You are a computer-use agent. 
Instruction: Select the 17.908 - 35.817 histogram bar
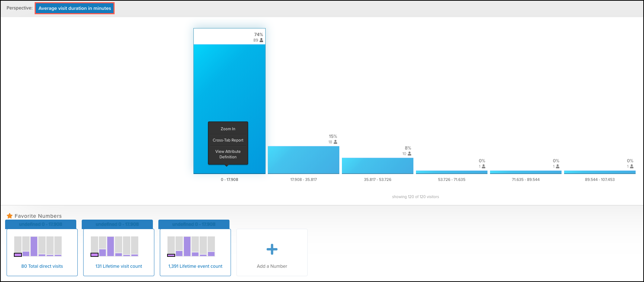click(304, 160)
